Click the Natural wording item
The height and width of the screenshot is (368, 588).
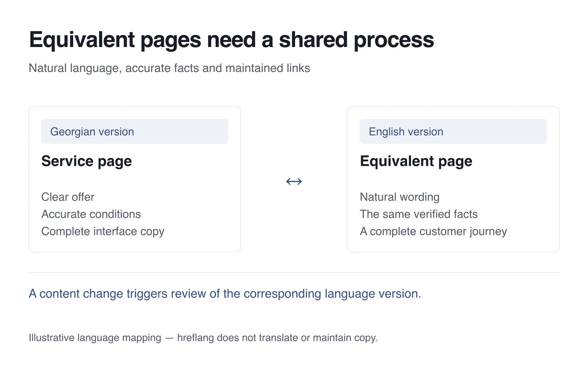[400, 197]
